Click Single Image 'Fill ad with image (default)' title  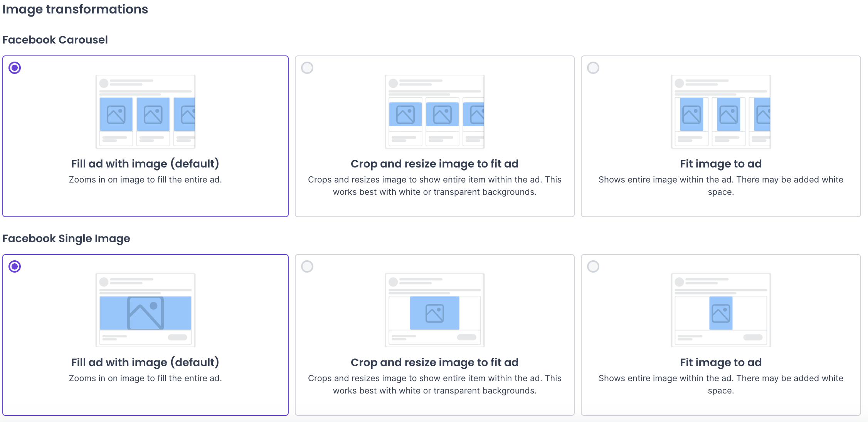click(145, 362)
